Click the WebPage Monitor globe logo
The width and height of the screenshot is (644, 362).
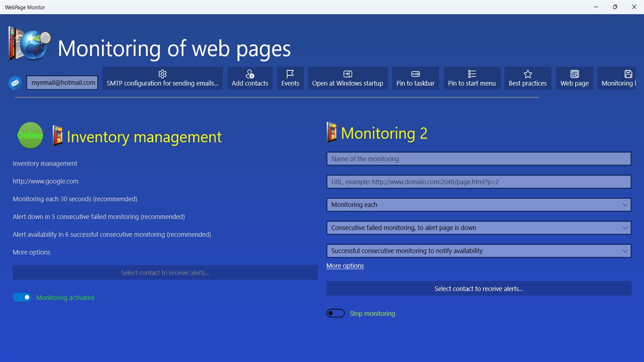(x=30, y=44)
